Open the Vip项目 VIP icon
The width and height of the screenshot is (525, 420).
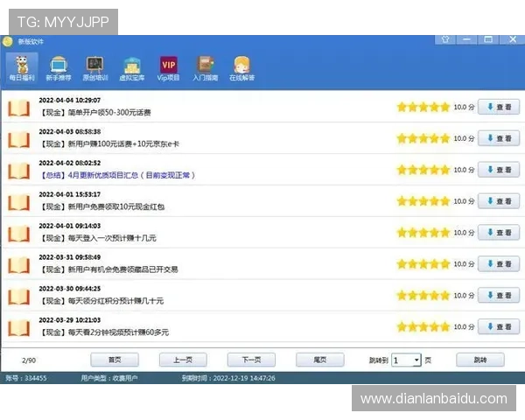[x=168, y=68]
